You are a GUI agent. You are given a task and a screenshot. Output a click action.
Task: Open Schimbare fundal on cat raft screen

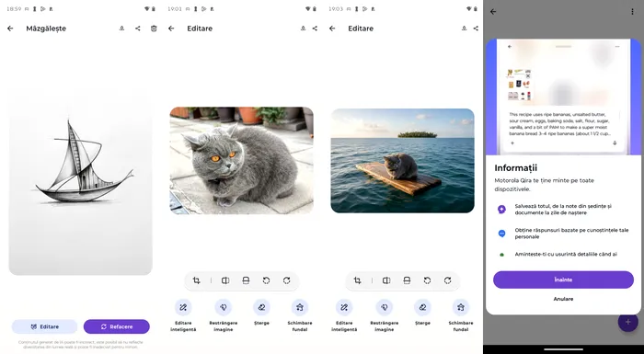click(461, 315)
